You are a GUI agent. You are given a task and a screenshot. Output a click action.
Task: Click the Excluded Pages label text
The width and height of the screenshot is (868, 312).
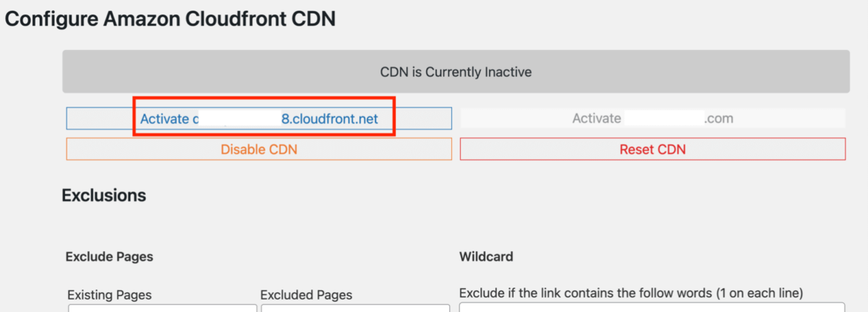point(306,295)
